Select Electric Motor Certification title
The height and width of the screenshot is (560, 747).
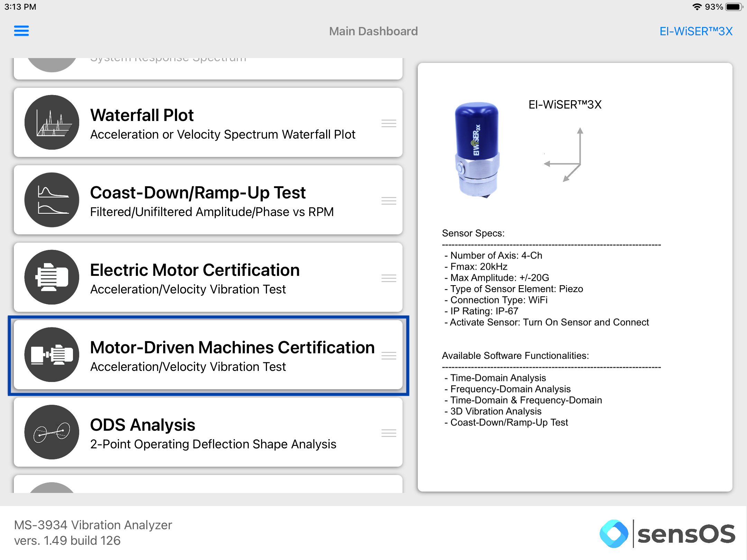195,270
